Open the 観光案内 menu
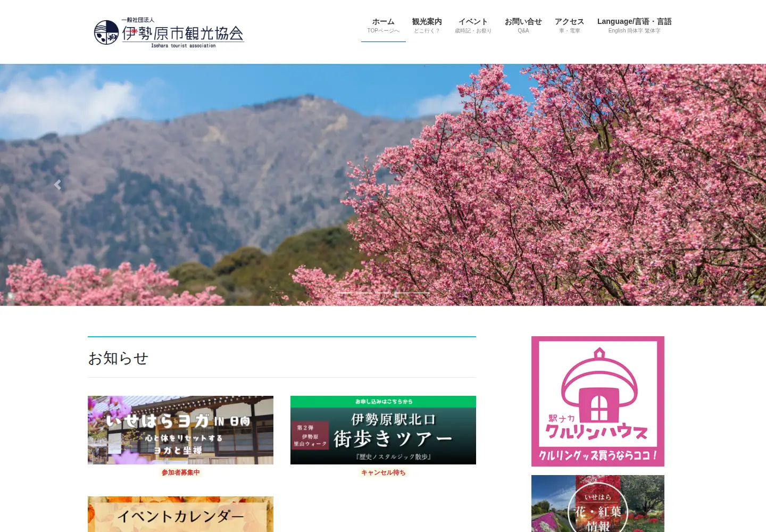 click(427, 26)
